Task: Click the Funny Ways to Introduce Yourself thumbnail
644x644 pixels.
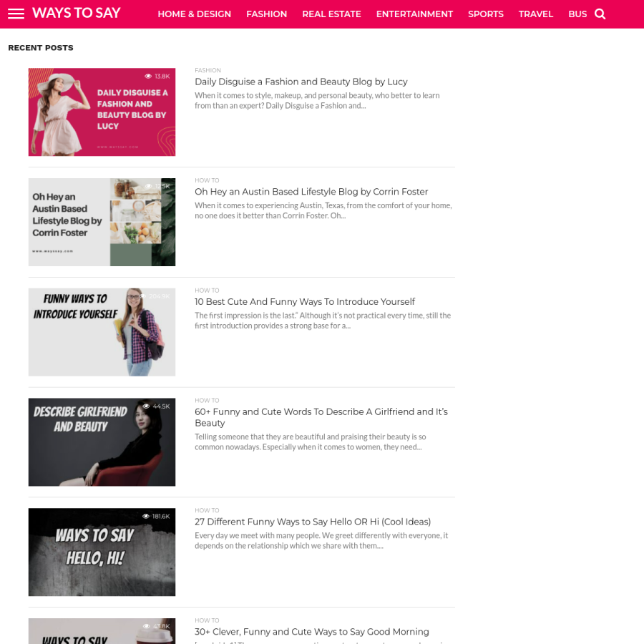Action: pyautogui.click(x=102, y=332)
